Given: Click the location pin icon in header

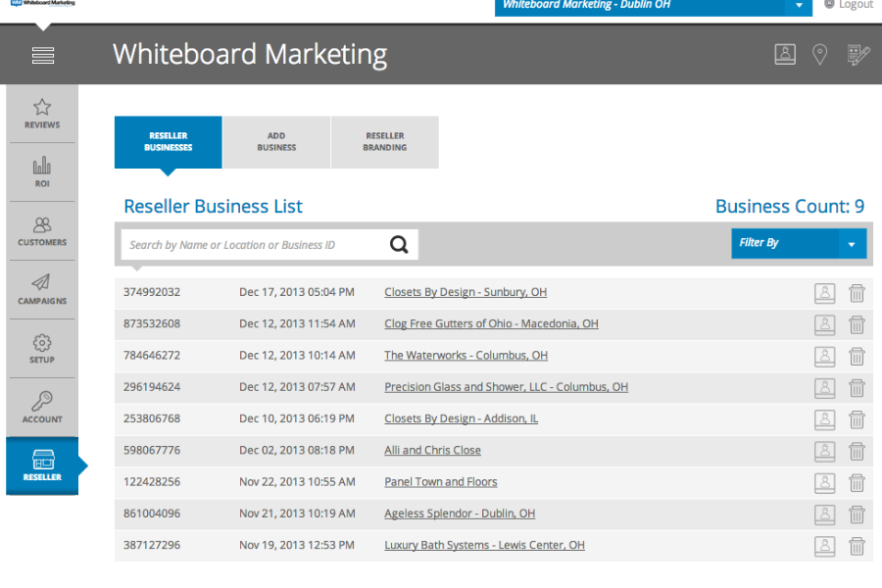Looking at the screenshot, I should coord(819,55).
